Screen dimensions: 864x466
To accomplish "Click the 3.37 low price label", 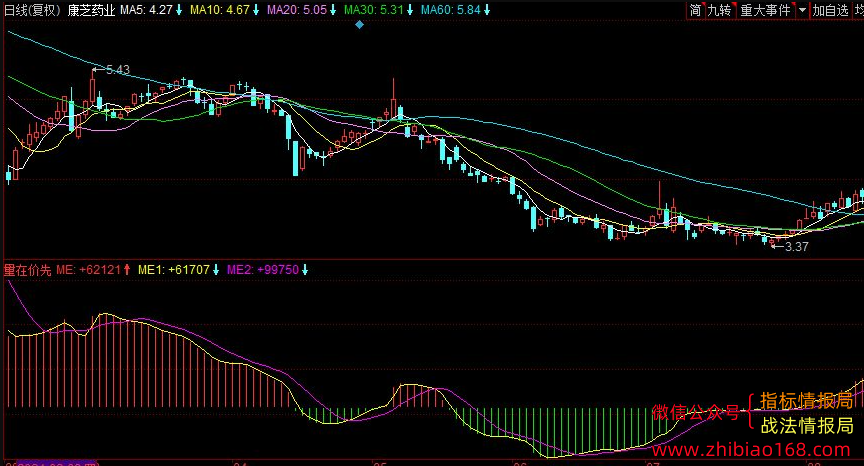I will (796, 247).
